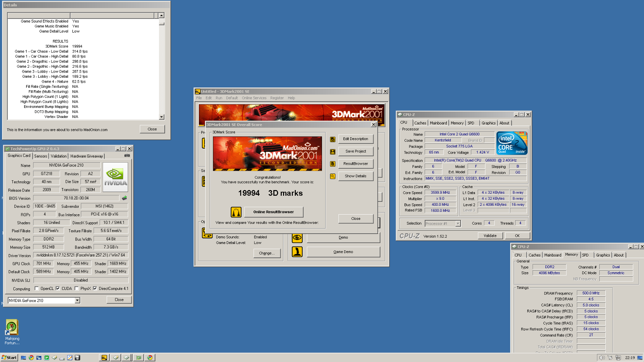Switch to Caches tab in upper CPU-Z
The height and width of the screenshot is (362, 644).
click(420, 123)
